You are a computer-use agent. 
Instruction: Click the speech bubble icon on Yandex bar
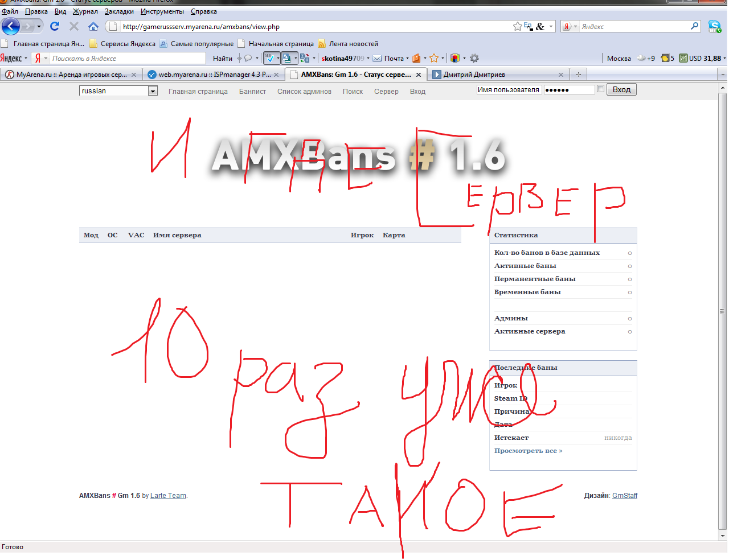248,58
